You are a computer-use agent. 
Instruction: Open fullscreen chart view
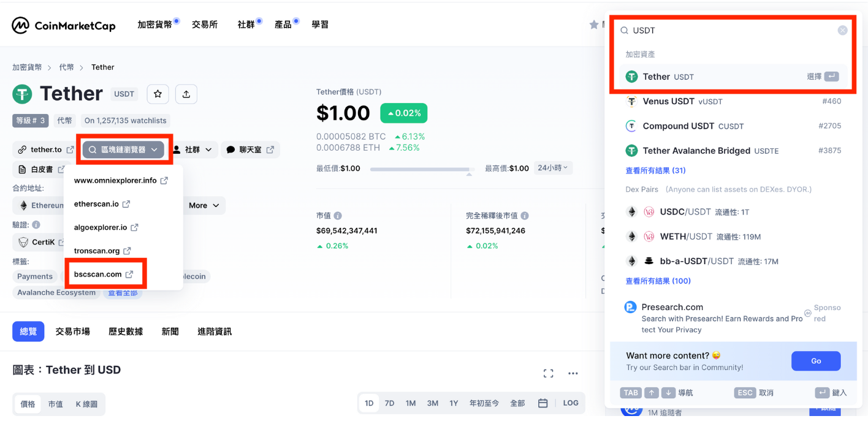[x=549, y=373]
